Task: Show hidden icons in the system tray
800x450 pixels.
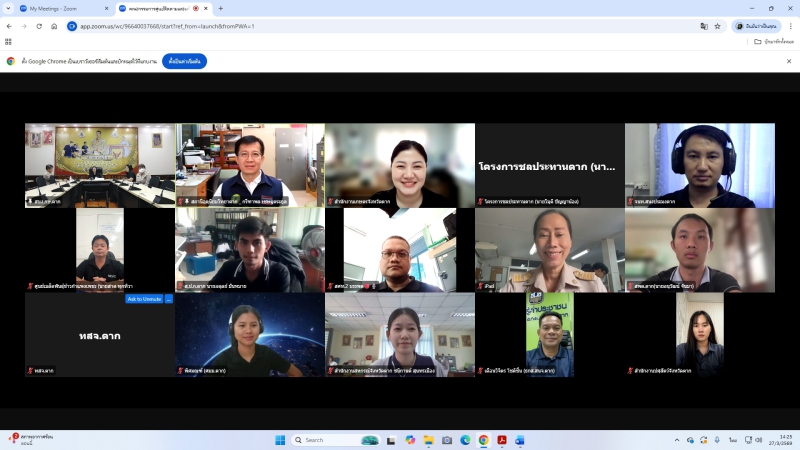Action: (676, 440)
